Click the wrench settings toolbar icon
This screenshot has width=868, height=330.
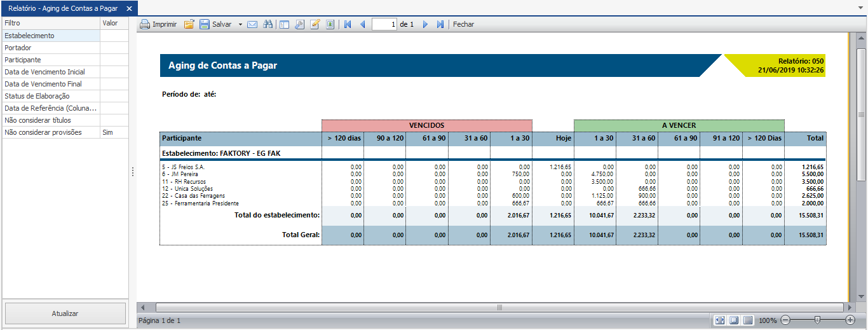click(x=299, y=24)
